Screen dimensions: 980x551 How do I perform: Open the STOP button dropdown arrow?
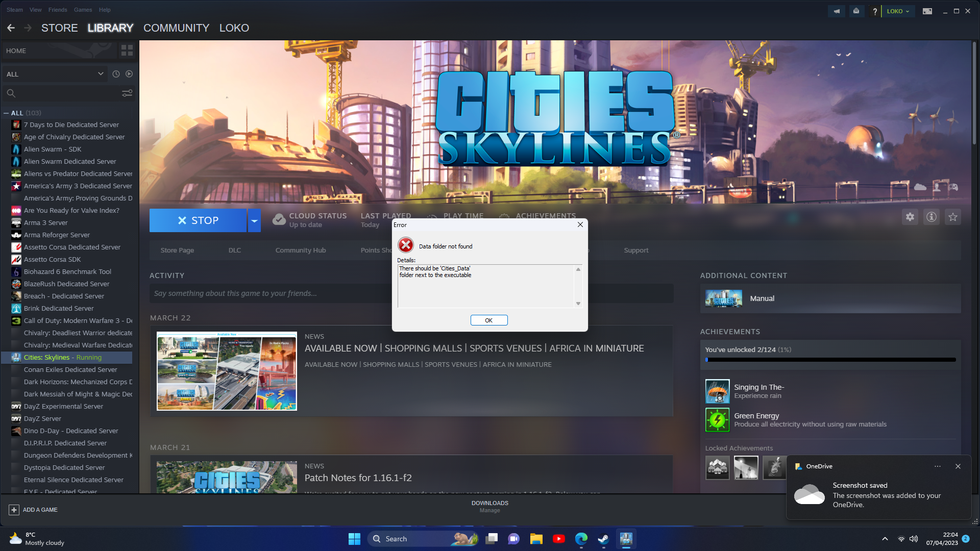[254, 220]
